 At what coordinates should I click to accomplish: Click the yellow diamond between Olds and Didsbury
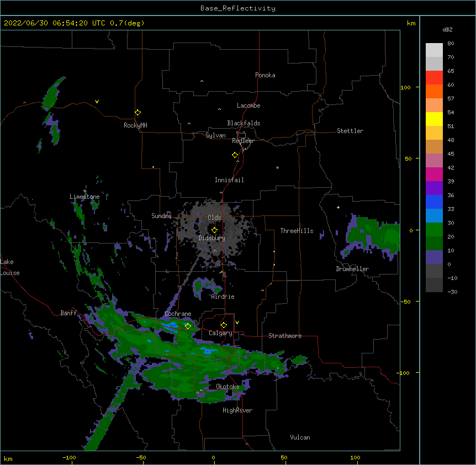[x=214, y=230]
